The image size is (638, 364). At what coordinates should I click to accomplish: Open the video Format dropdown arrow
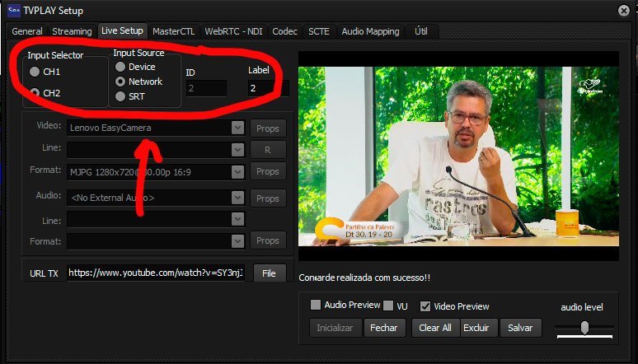237,171
